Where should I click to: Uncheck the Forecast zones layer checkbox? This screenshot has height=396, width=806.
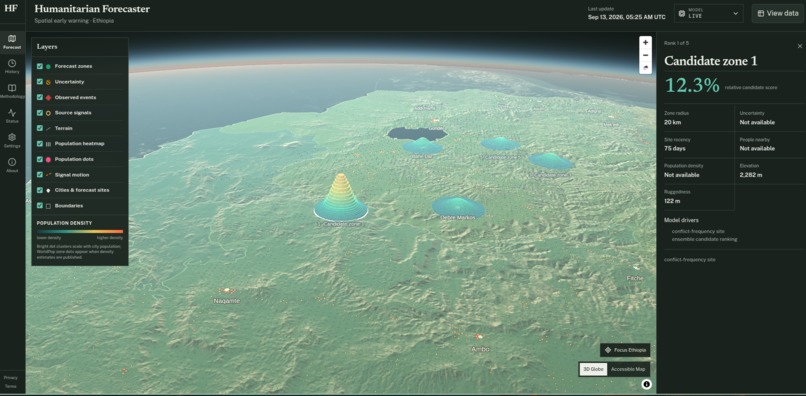coord(40,66)
